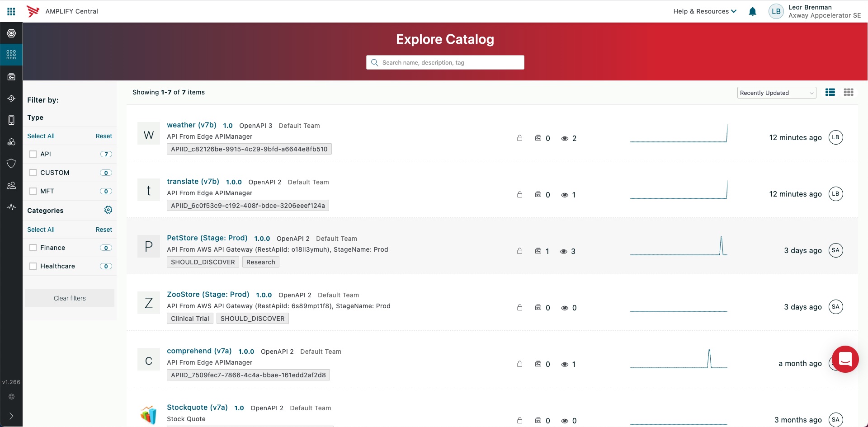The width and height of the screenshot is (868, 427).
Task: Open the activity pulse sidebar icon
Action: point(11,207)
